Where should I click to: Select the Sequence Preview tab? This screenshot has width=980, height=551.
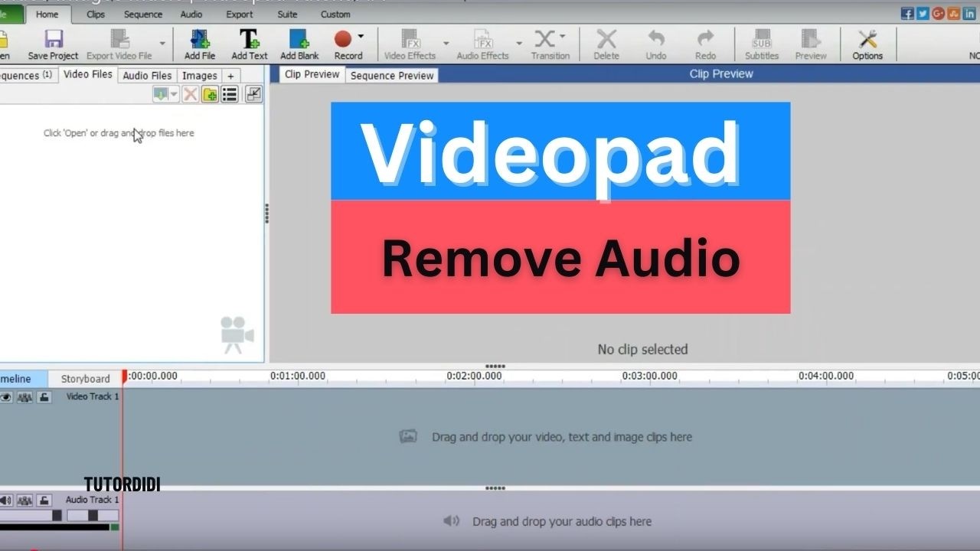pos(392,75)
